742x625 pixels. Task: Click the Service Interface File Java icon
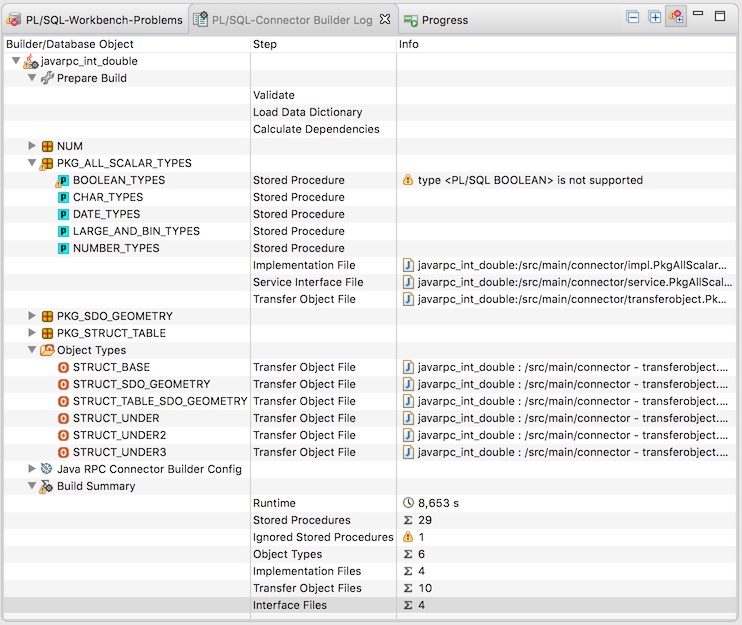408,282
